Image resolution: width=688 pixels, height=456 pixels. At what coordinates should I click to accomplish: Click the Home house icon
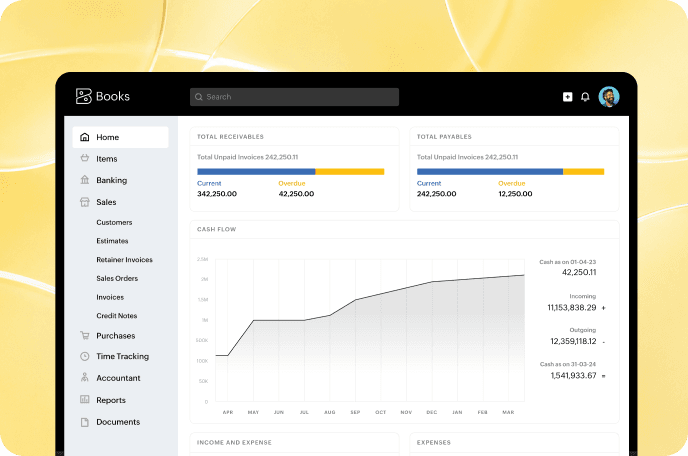point(85,137)
